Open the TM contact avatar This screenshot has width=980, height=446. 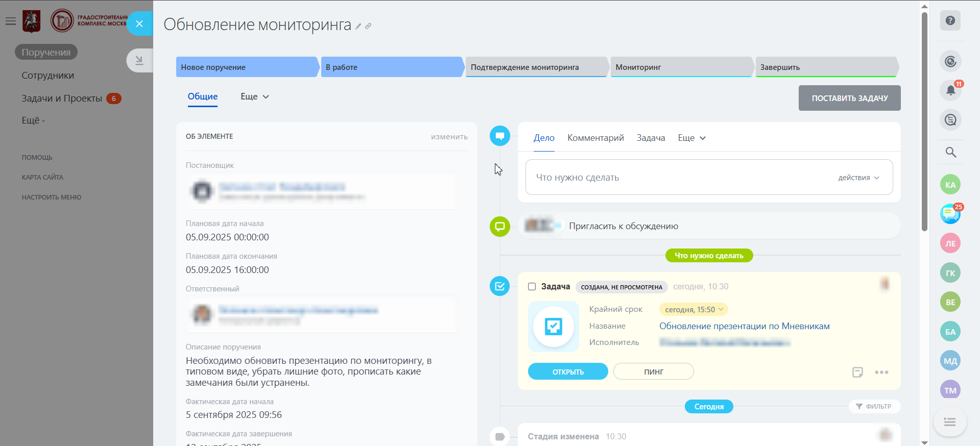[x=950, y=390]
